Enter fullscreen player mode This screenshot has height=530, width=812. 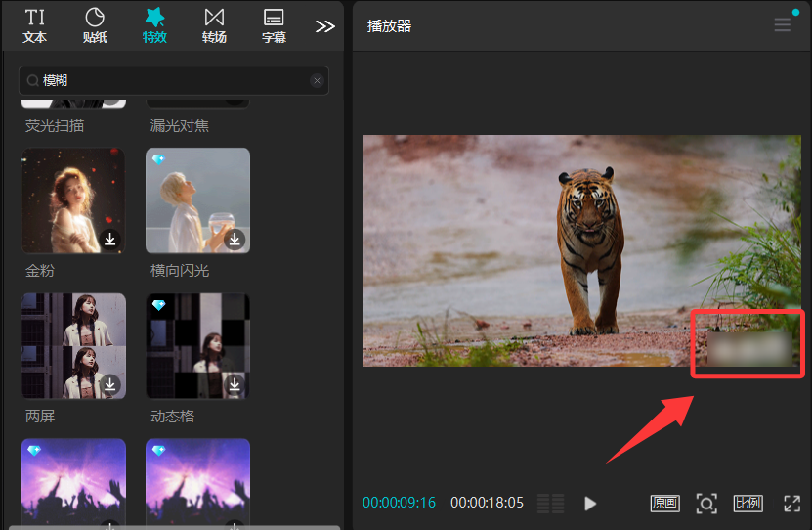791,504
